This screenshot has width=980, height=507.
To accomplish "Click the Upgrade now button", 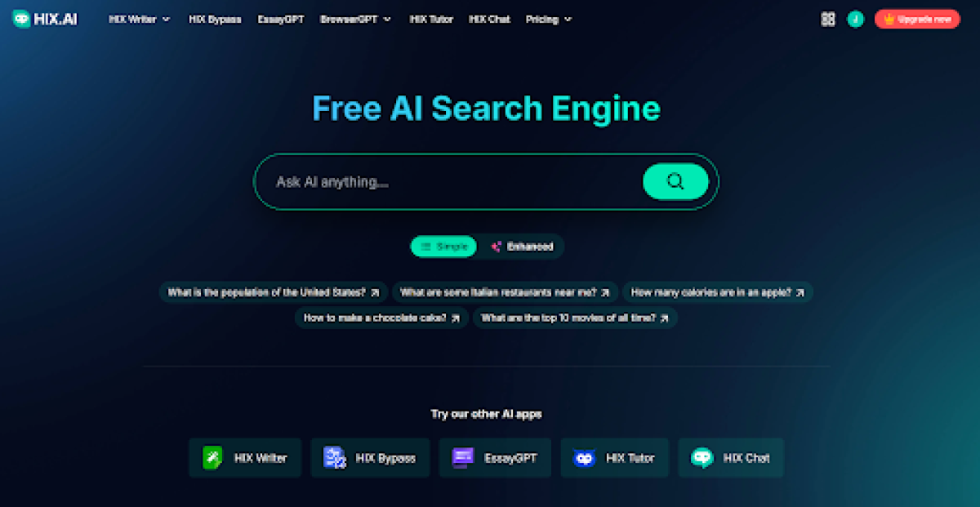I will coord(917,19).
